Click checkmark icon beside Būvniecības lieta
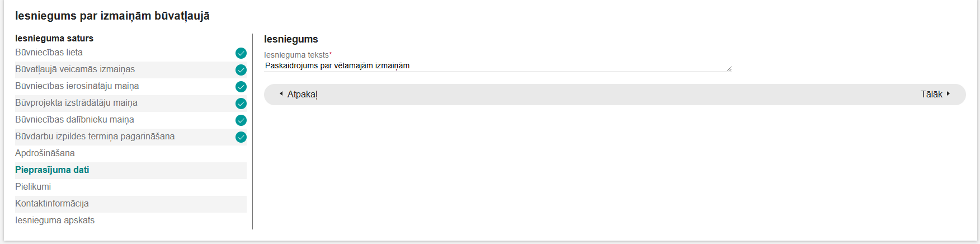This screenshot has height=244, width=980. point(241,53)
